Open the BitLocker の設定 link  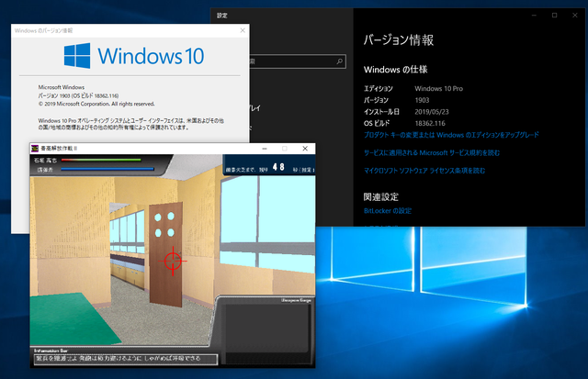pyautogui.click(x=388, y=211)
